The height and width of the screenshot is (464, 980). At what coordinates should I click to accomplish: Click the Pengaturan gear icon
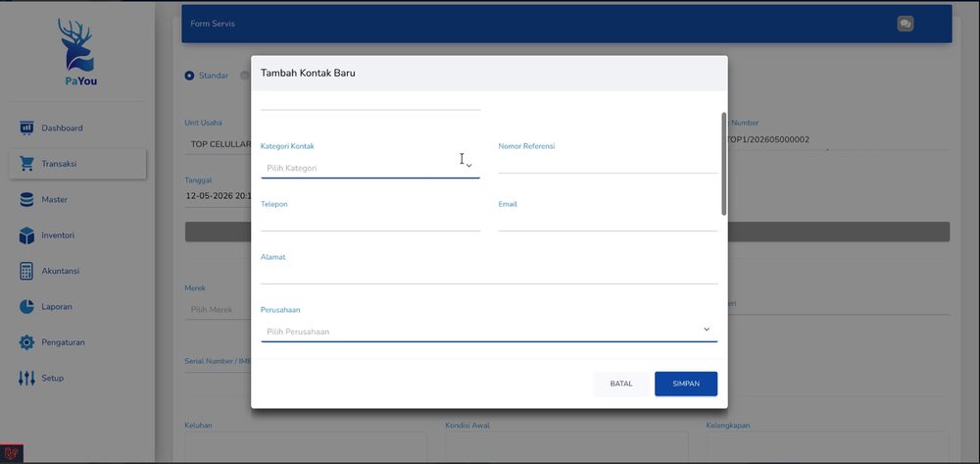click(26, 342)
